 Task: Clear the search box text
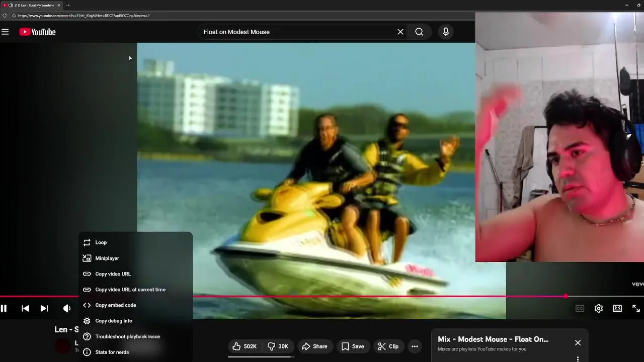pos(400,32)
